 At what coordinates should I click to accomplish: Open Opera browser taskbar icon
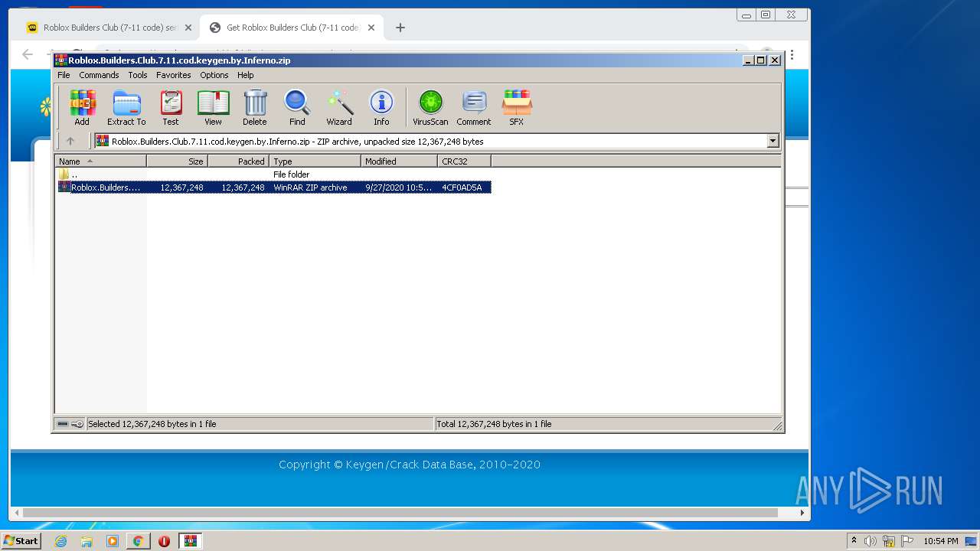click(x=164, y=541)
